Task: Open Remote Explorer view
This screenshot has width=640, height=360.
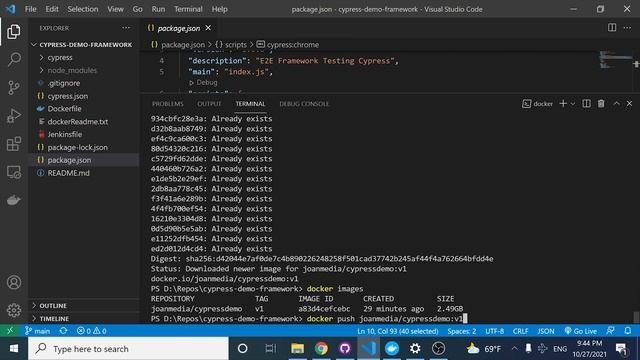Action: [13, 172]
